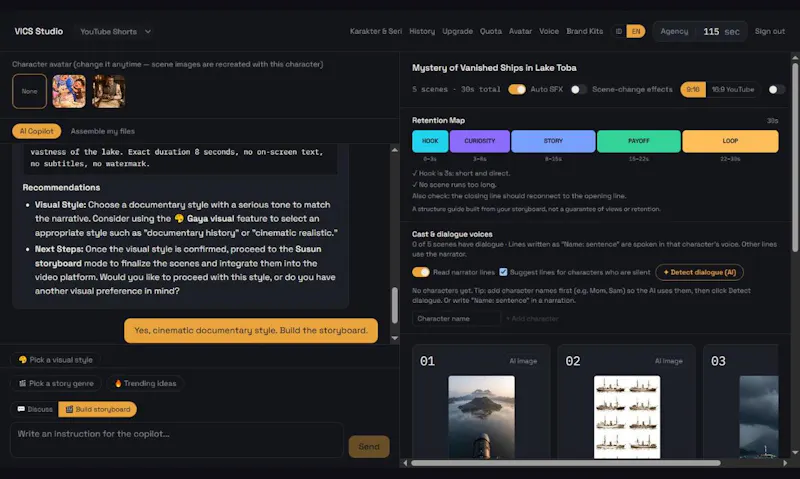Open scene 03 stormy image thumbnail
Screen dimensions: 800x479
(759, 417)
